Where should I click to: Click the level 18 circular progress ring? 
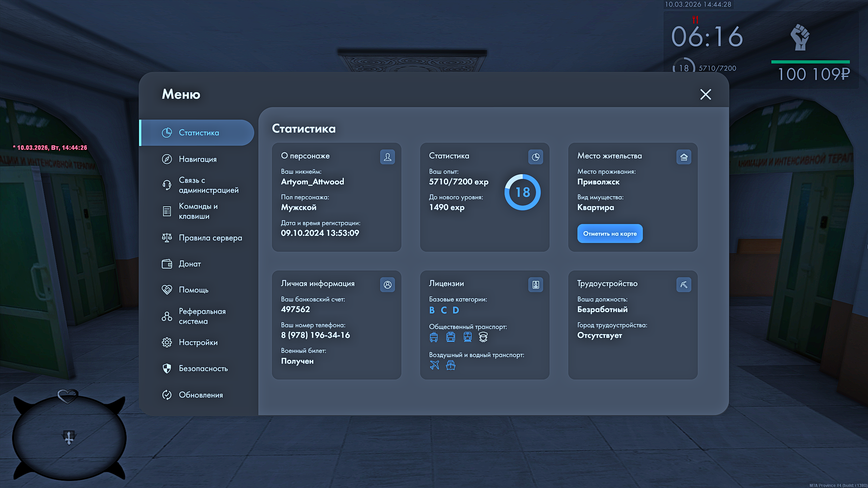coord(522,192)
